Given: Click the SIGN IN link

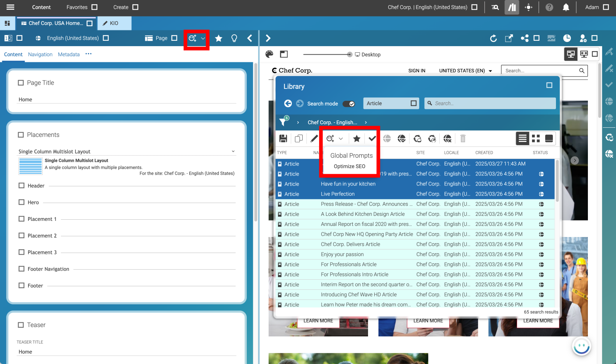Looking at the screenshot, I should pyautogui.click(x=417, y=70).
